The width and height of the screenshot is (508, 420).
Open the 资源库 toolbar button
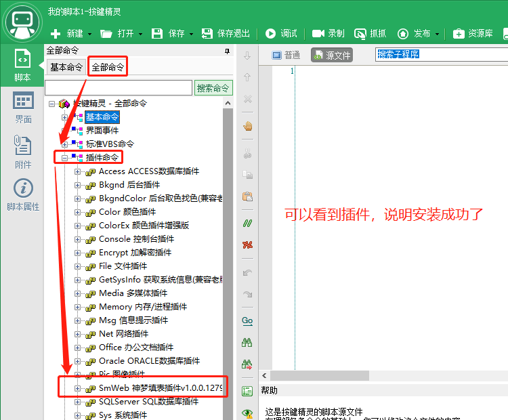pyautogui.click(x=473, y=33)
